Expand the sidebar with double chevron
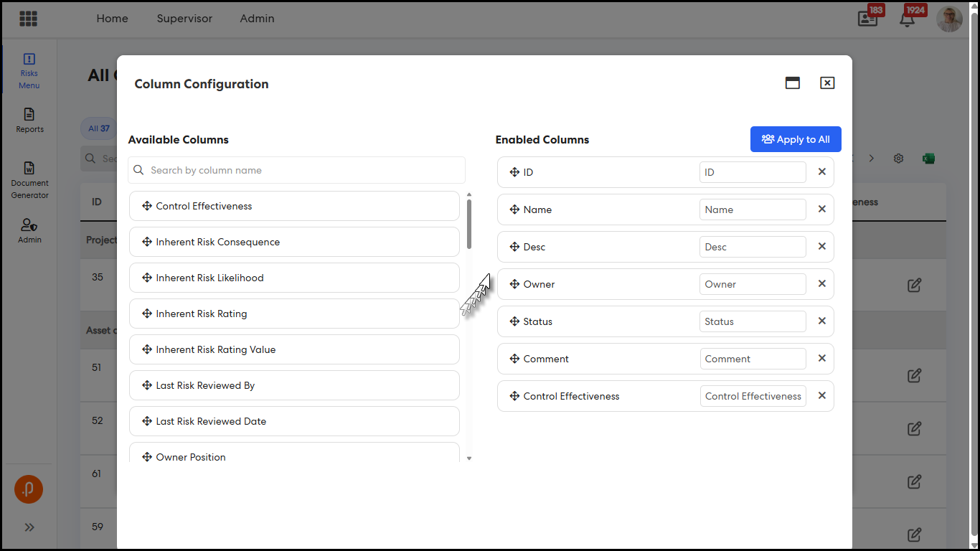Viewport: 980px width, 551px height. [x=29, y=527]
